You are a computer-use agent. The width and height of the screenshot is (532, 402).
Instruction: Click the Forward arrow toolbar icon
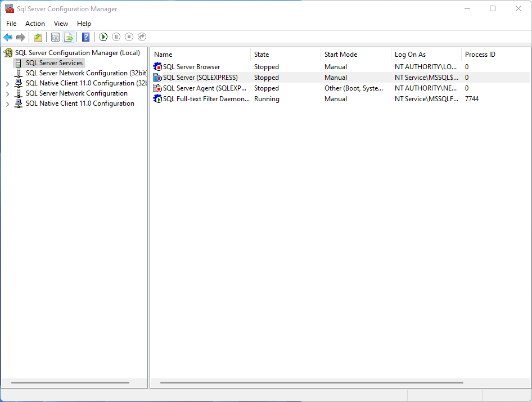[21, 37]
